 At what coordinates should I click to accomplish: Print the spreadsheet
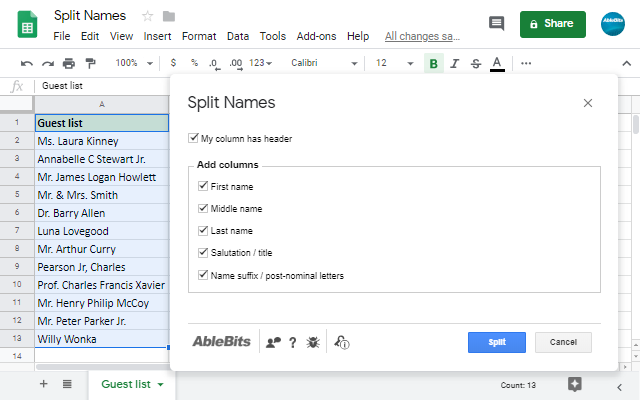tap(69, 63)
